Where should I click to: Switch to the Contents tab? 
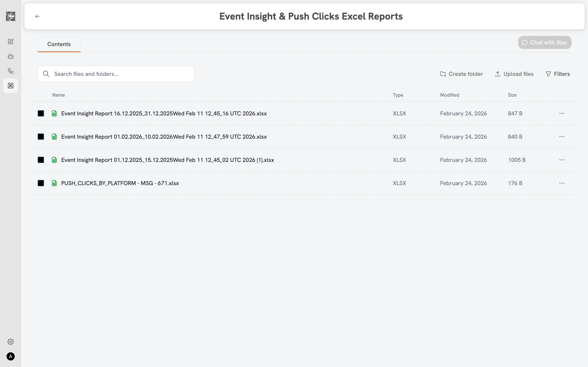(59, 44)
